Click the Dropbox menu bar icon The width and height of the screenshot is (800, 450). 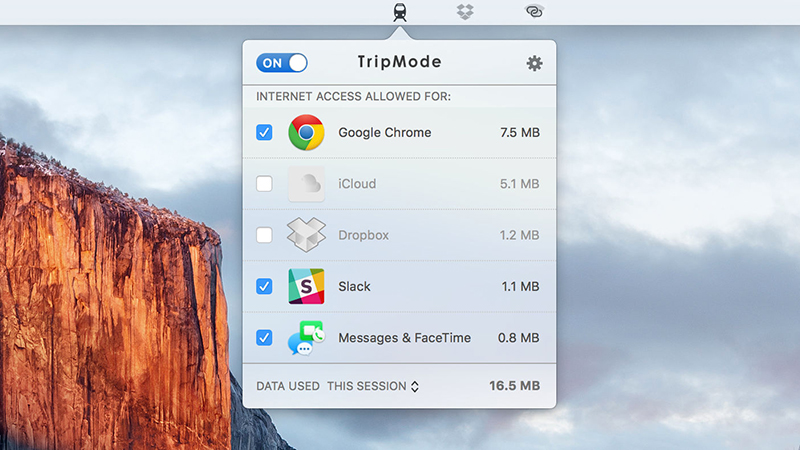click(465, 12)
